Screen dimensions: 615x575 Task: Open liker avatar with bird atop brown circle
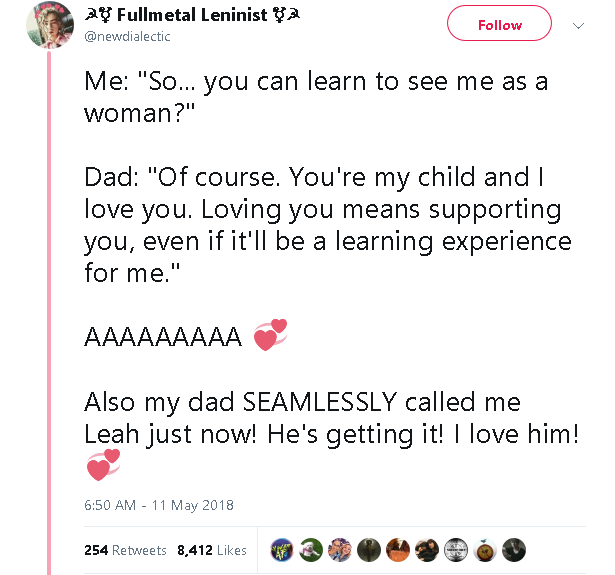pos(485,550)
